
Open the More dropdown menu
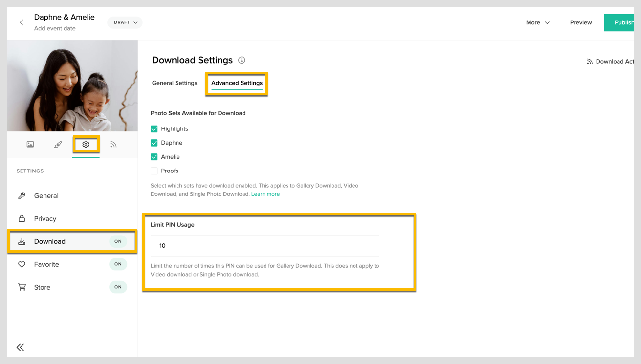[537, 22]
